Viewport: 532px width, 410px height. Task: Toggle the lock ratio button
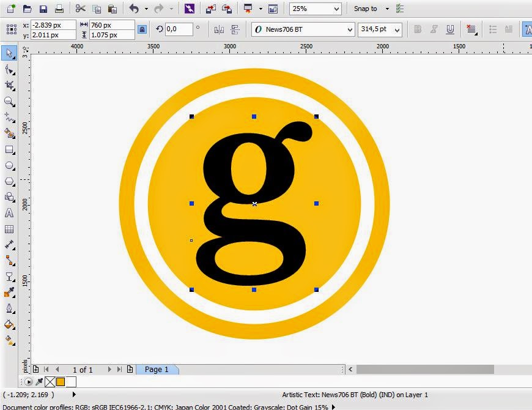142,29
